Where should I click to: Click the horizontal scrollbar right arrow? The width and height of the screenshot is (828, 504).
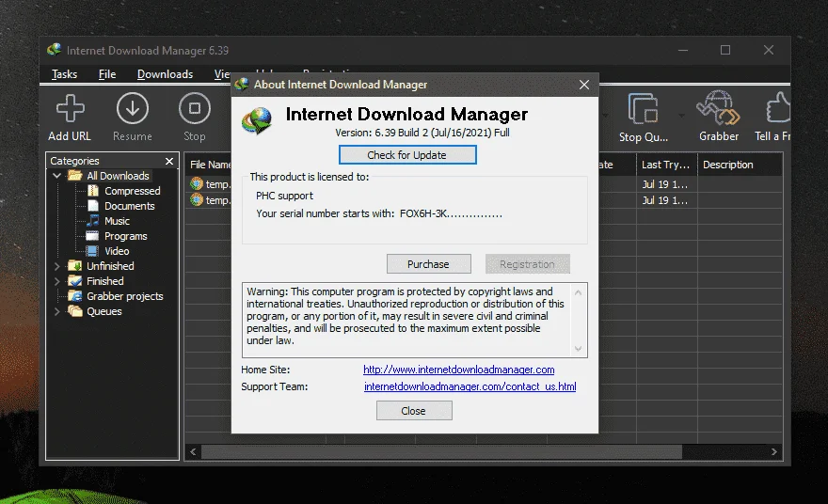point(774,451)
